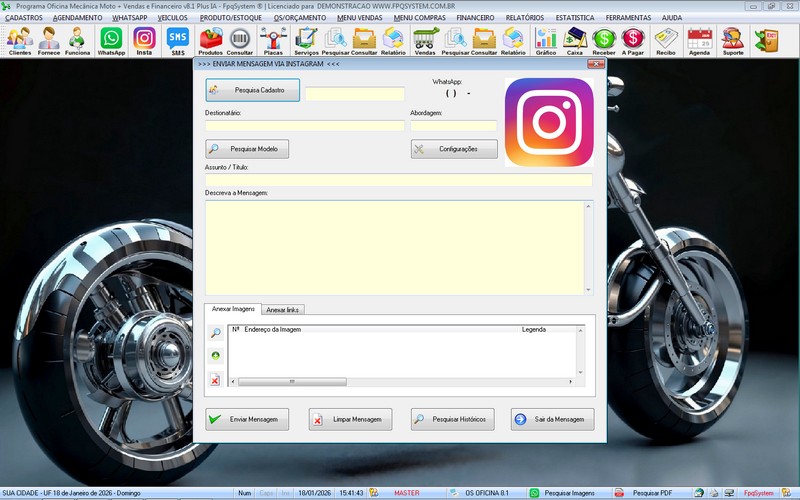Click the Suporte toolbar icon
The width and height of the screenshot is (800, 500).
click(732, 40)
